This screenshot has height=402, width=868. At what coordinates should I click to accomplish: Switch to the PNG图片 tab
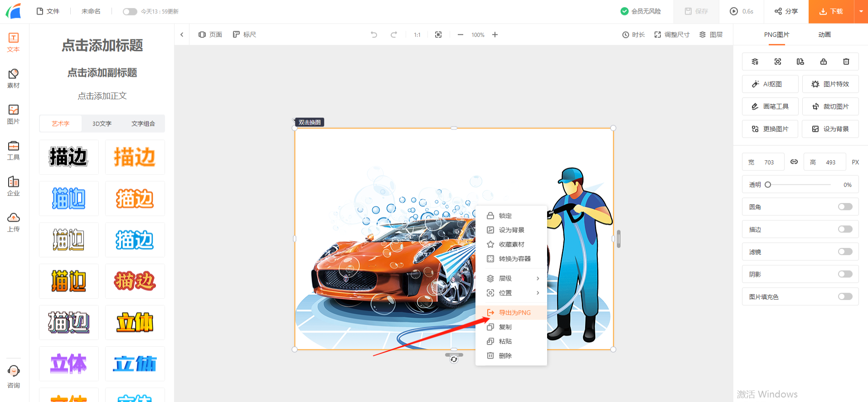(x=776, y=34)
